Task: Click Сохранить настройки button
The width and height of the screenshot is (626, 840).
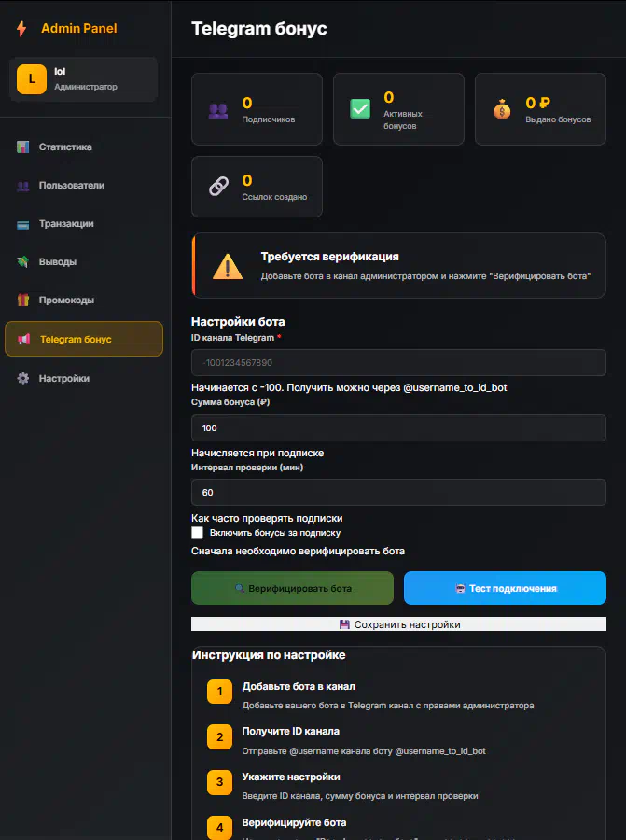Action: (398, 624)
